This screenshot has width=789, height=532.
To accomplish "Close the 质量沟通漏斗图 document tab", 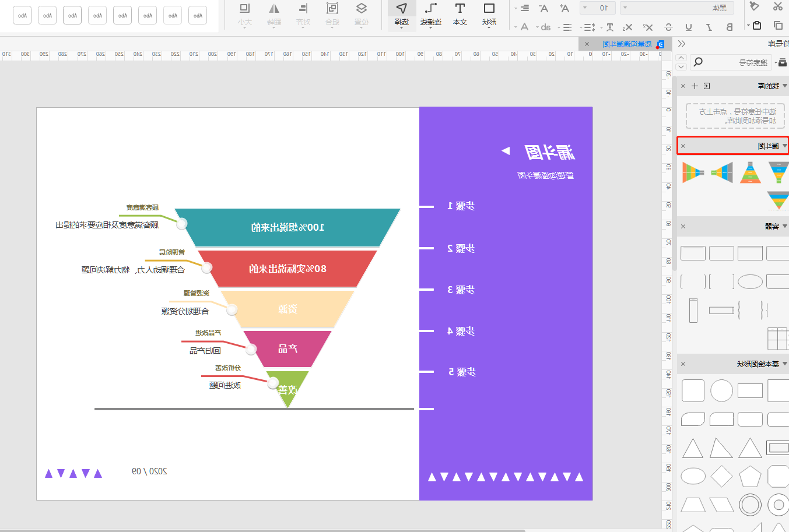I will [x=587, y=44].
